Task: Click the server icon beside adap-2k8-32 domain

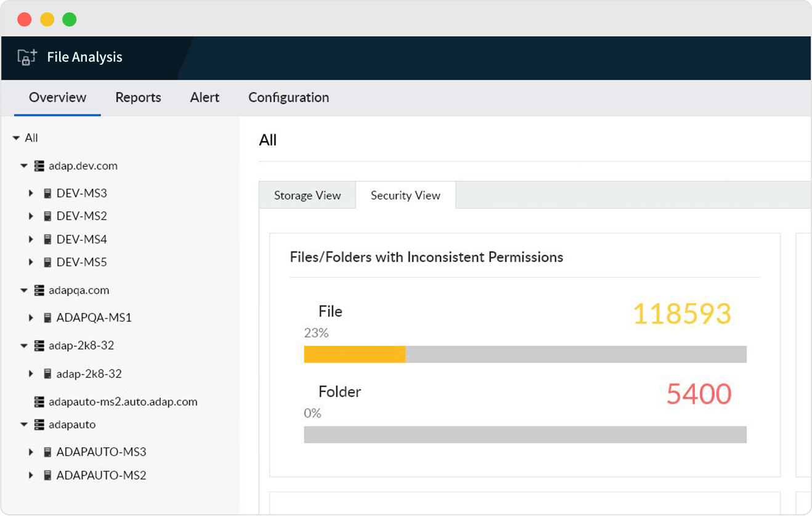Action: [x=38, y=346]
